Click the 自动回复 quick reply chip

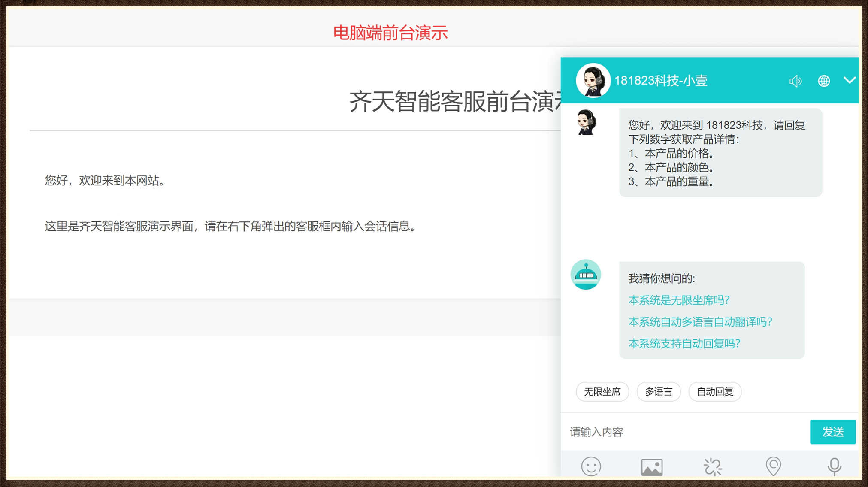(715, 392)
